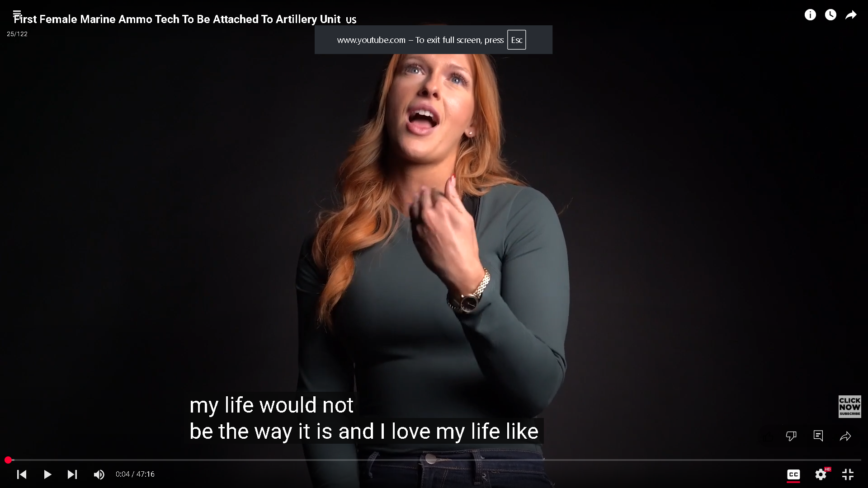Toggle the 0:04 / 47:16 time display
Screen dimensions: 868x488
[x=135, y=474]
